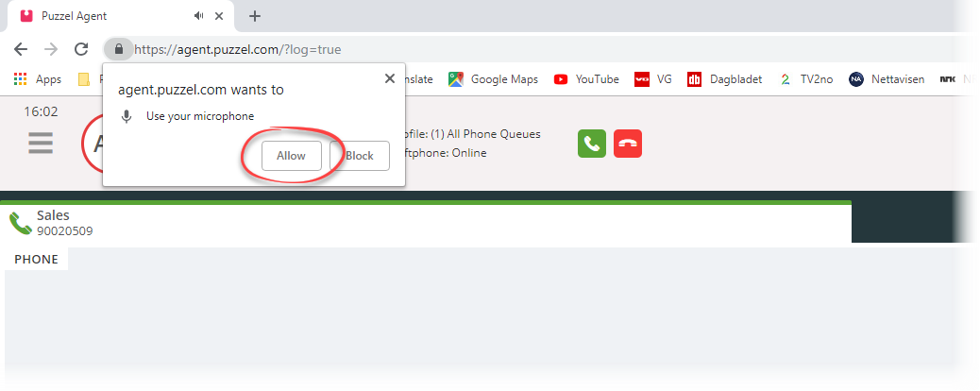Viewport: 980px width, 391px height.
Task: Reload the page
Action: [81, 49]
